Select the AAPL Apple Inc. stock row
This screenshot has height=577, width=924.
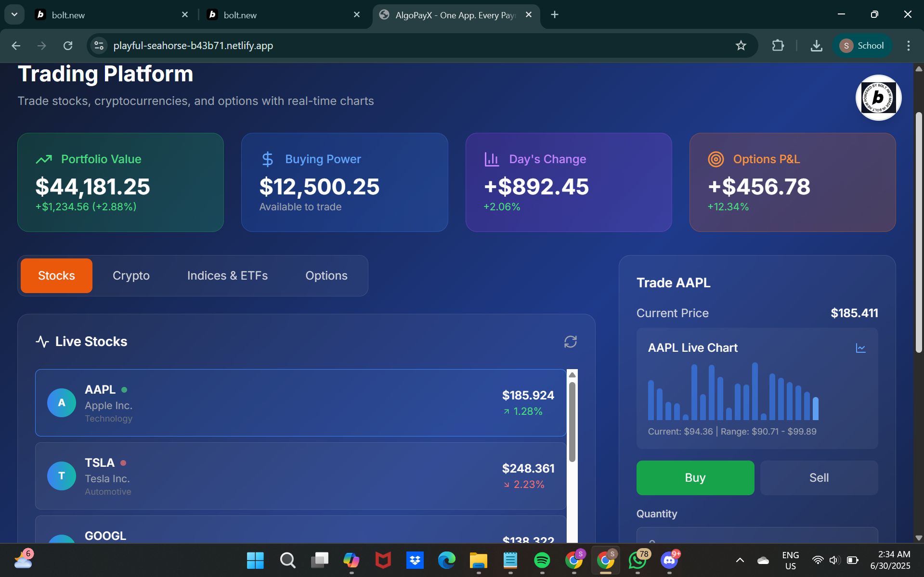[x=300, y=403]
